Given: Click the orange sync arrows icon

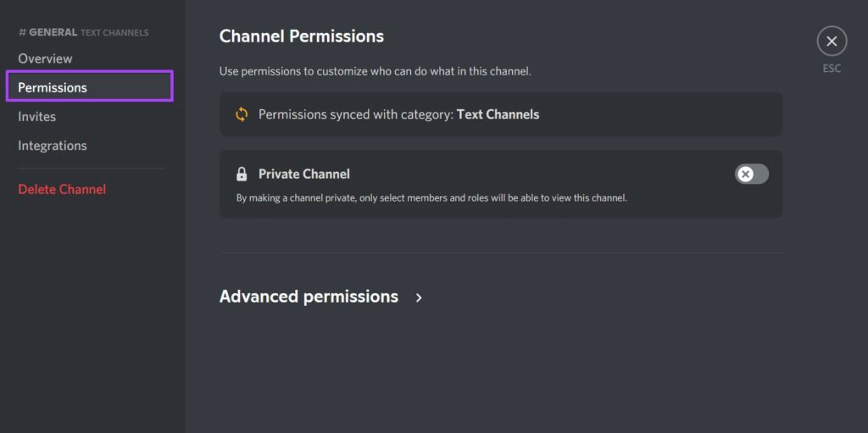Looking at the screenshot, I should pyautogui.click(x=242, y=114).
